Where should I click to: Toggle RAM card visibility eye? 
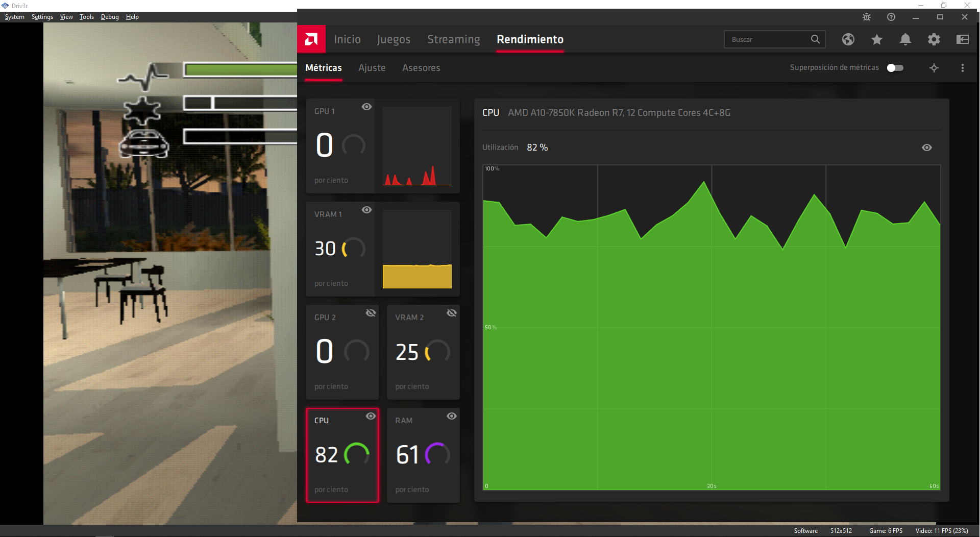(x=452, y=416)
